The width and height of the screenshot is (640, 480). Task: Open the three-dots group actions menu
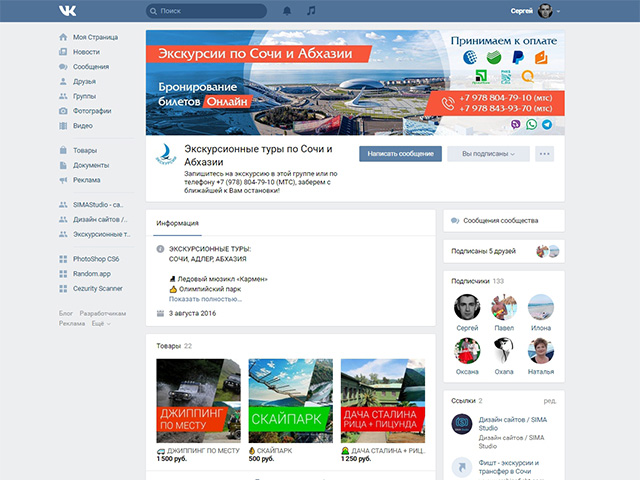544,154
